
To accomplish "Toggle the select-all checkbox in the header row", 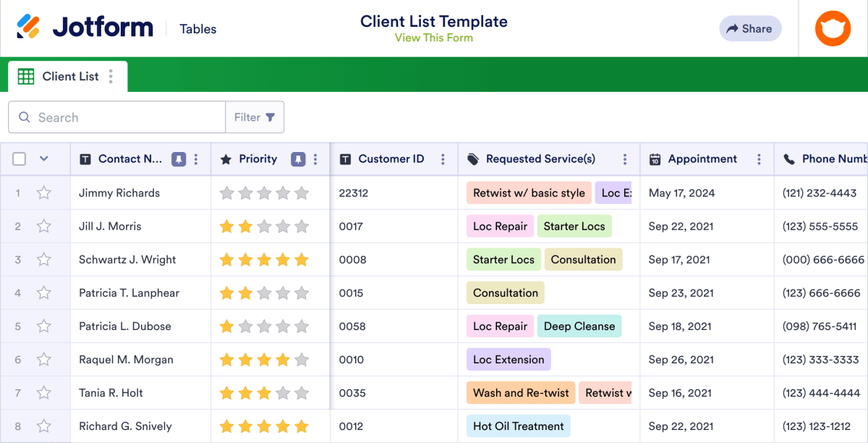I will click(19, 159).
